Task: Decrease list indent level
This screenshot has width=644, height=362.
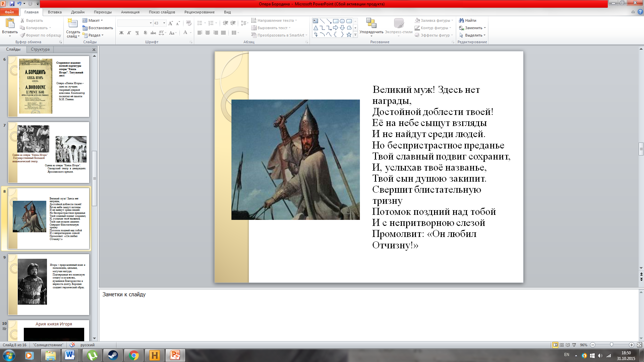Action: [x=225, y=23]
